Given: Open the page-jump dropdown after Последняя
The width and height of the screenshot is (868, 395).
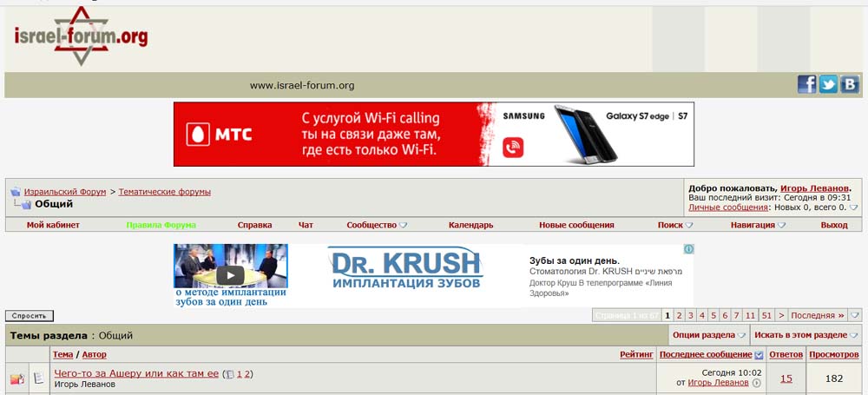Looking at the screenshot, I should pyautogui.click(x=855, y=315).
